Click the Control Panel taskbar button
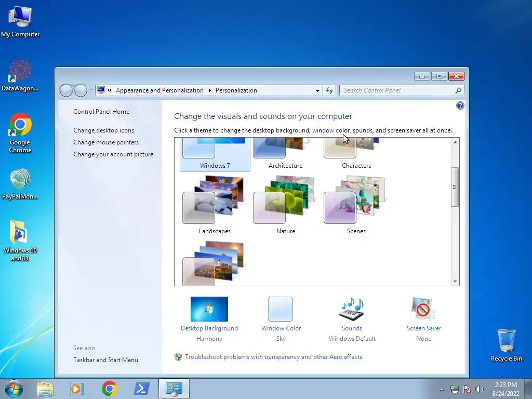 point(174,389)
